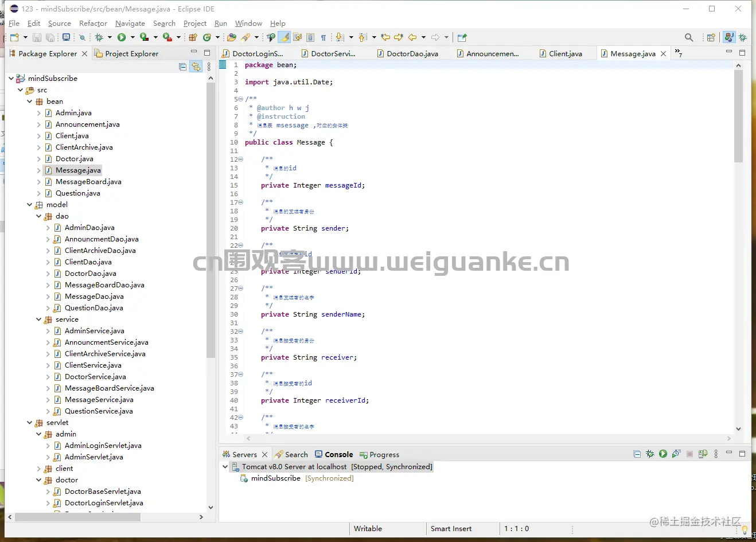Close the Package Explorer view
Image resolution: width=756 pixels, height=542 pixels.
click(x=84, y=53)
